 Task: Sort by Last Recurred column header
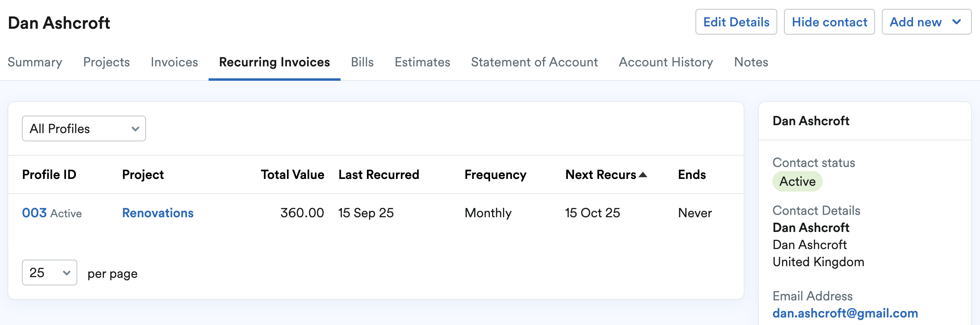click(379, 175)
